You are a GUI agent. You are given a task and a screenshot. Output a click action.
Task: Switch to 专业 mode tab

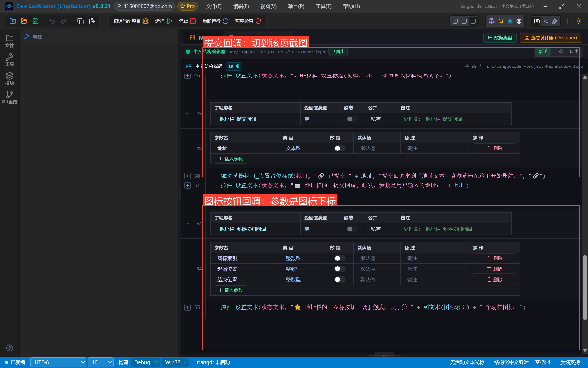(x=559, y=52)
